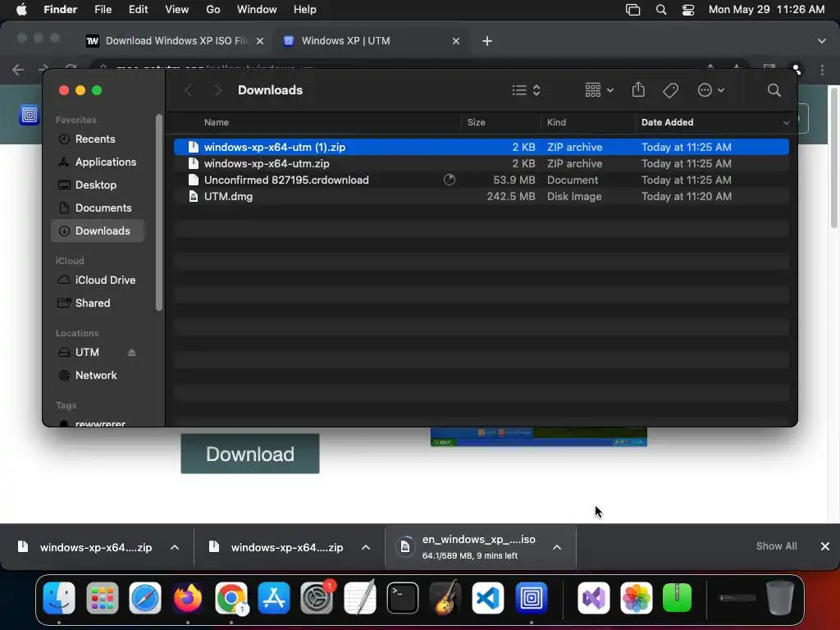Close the Download Windows XP ISO tab
This screenshot has height=630, width=840.
coord(260,41)
